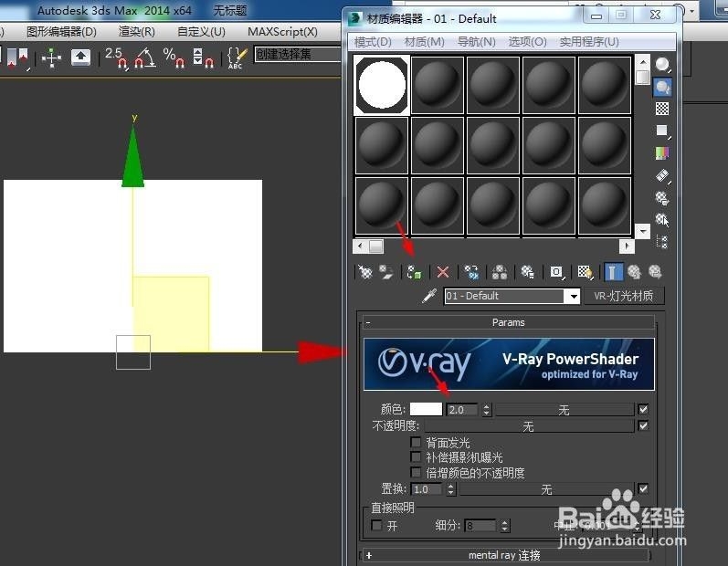Click 细分 spinner arrows
This screenshot has width=728, height=566.
click(505, 526)
